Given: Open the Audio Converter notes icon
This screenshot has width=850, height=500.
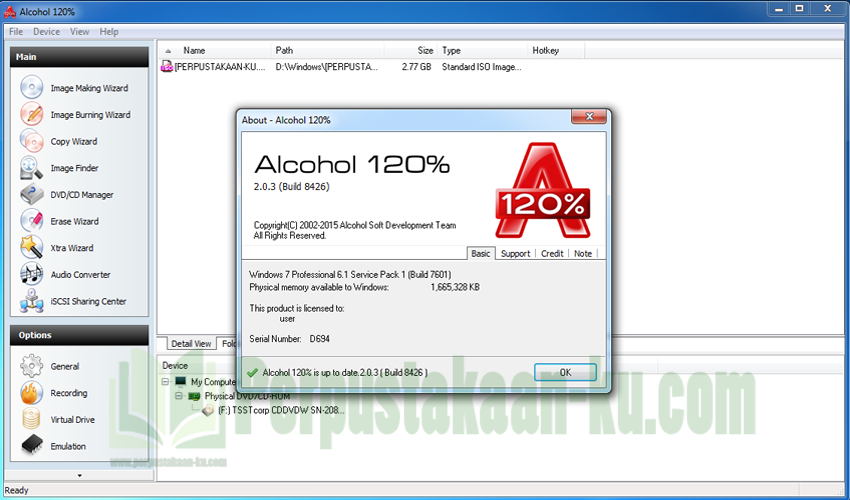Looking at the screenshot, I should [31, 274].
